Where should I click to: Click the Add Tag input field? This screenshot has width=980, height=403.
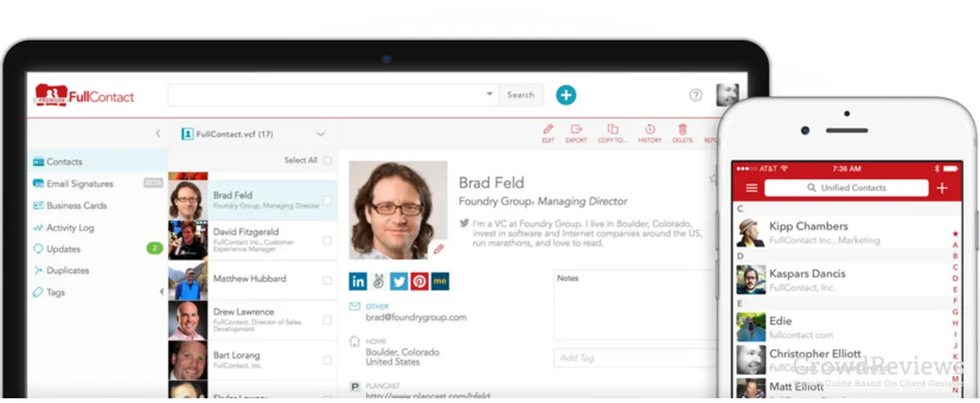point(635,358)
